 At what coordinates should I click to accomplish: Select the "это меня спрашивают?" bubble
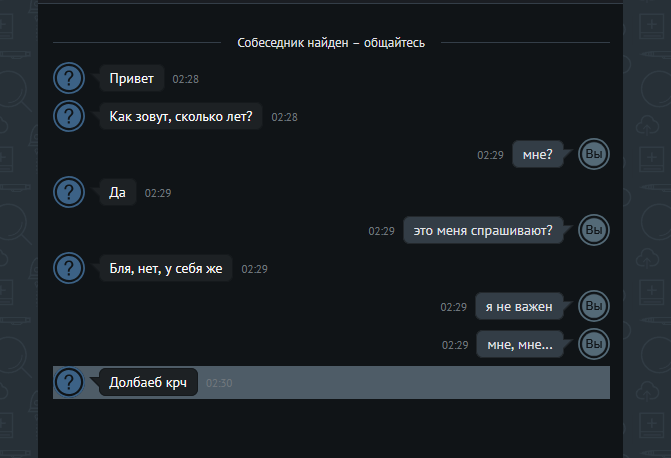(483, 230)
